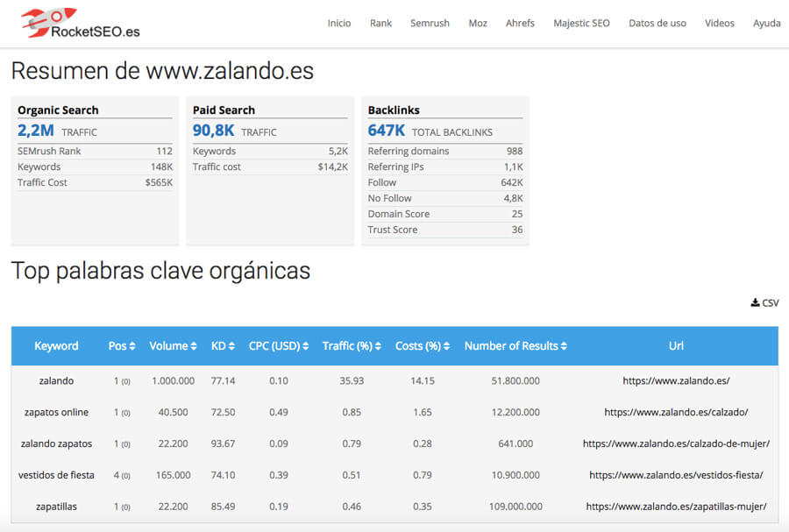Click the Follow value 642K
Image resolution: width=789 pixels, height=532 pixels.
[x=512, y=182]
